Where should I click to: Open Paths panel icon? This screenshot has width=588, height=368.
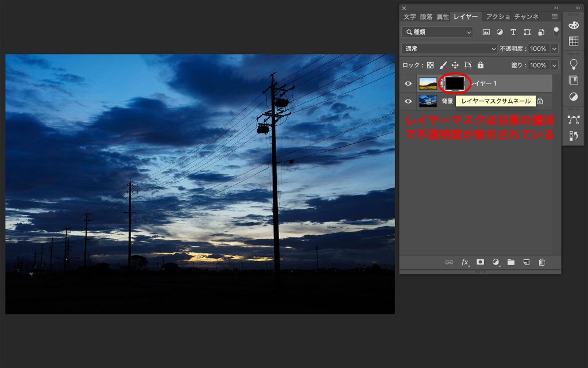click(574, 120)
